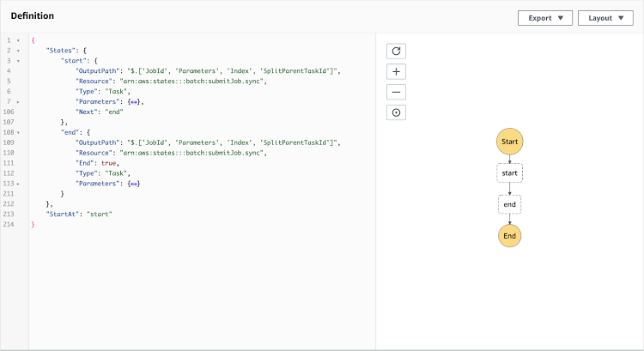Click the folded marker in line 7 Parameters
644x351 pixels.
pyautogui.click(x=134, y=102)
